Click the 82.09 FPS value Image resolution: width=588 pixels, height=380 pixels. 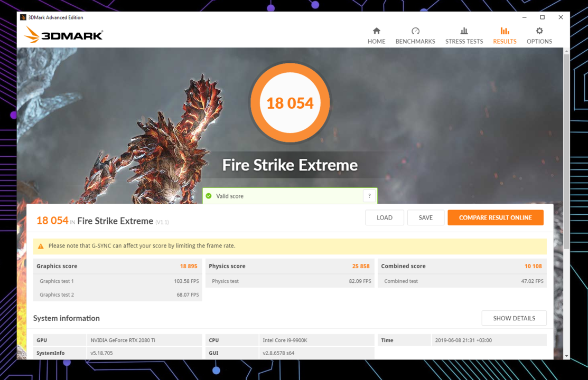pyautogui.click(x=360, y=281)
